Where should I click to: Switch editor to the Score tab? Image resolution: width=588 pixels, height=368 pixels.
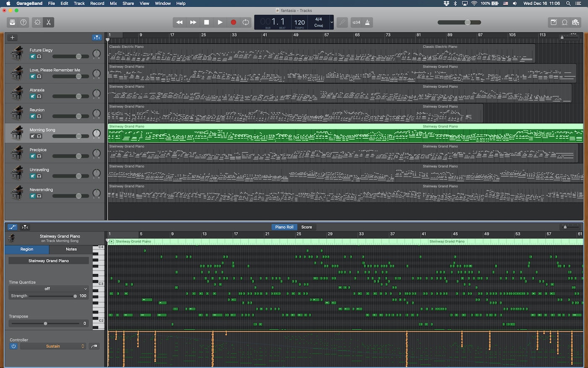pos(307,227)
